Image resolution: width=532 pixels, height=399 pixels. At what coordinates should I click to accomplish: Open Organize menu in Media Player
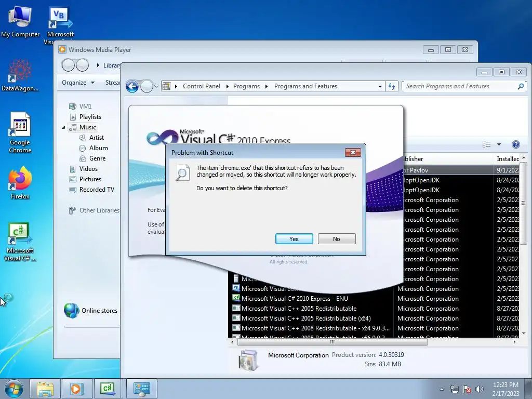pos(78,83)
